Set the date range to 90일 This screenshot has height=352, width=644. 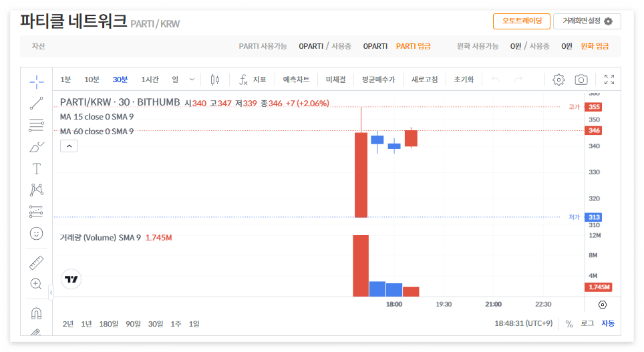(x=133, y=324)
